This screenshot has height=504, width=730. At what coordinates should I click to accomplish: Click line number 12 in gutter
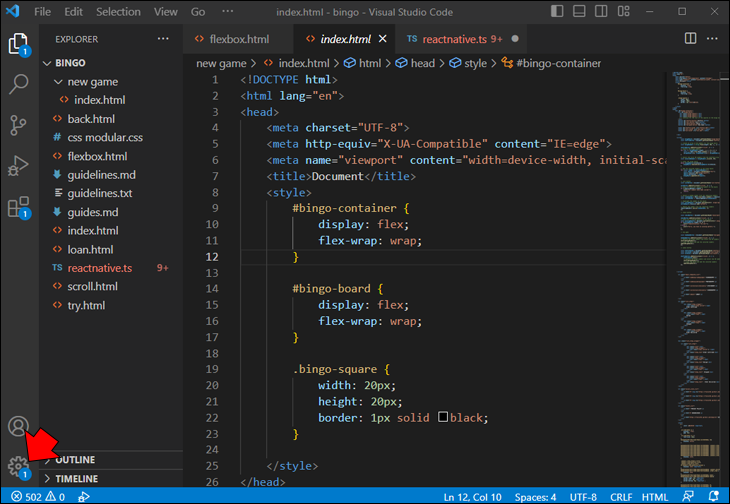[x=212, y=257]
